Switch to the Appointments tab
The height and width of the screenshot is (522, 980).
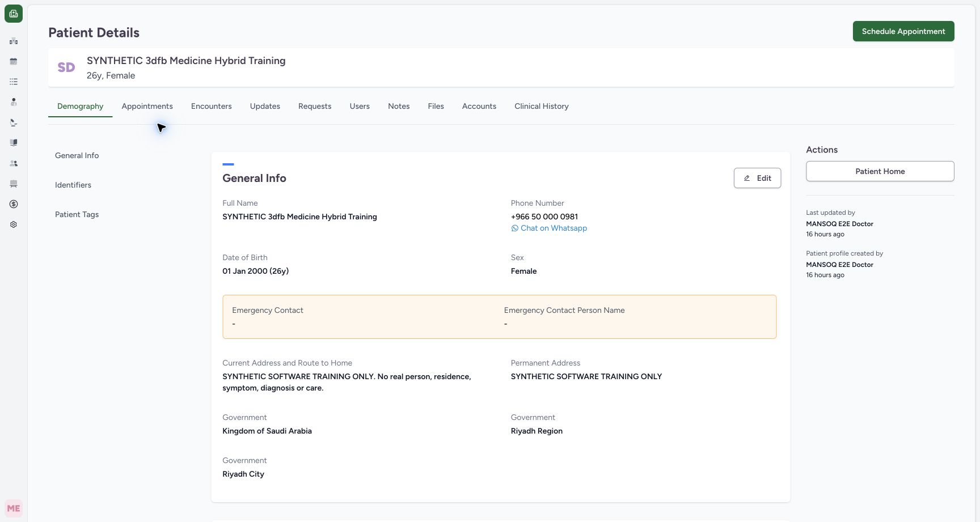click(147, 106)
